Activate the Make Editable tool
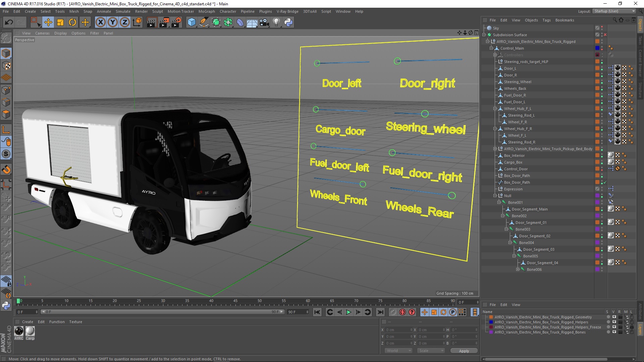Image resolution: width=644 pixels, height=362 pixels. pos(6,38)
